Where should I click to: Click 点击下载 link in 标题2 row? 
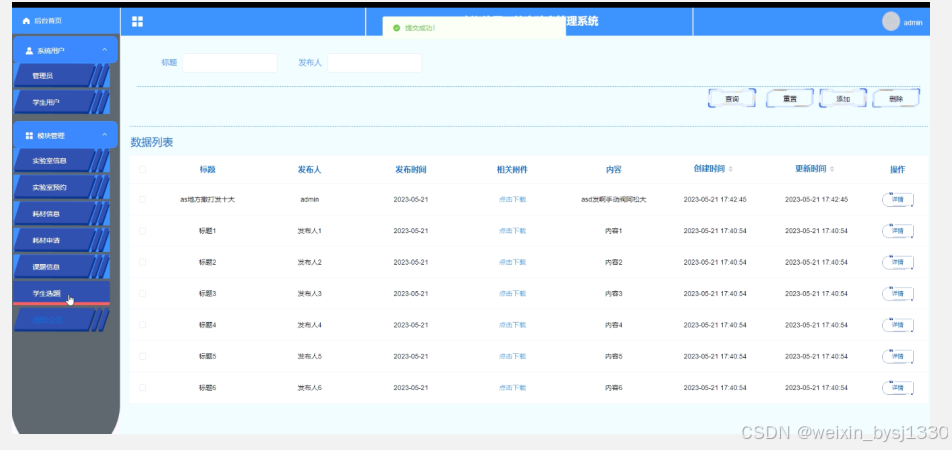512,262
